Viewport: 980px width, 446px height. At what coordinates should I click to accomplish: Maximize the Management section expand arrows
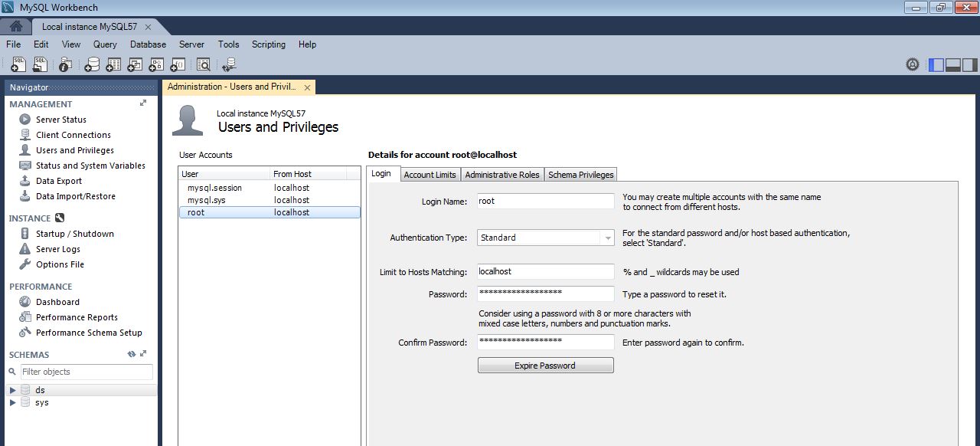point(143,103)
